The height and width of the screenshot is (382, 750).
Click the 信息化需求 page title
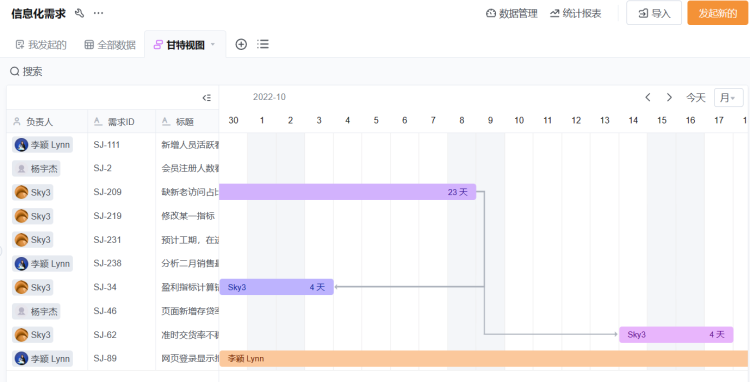38,13
